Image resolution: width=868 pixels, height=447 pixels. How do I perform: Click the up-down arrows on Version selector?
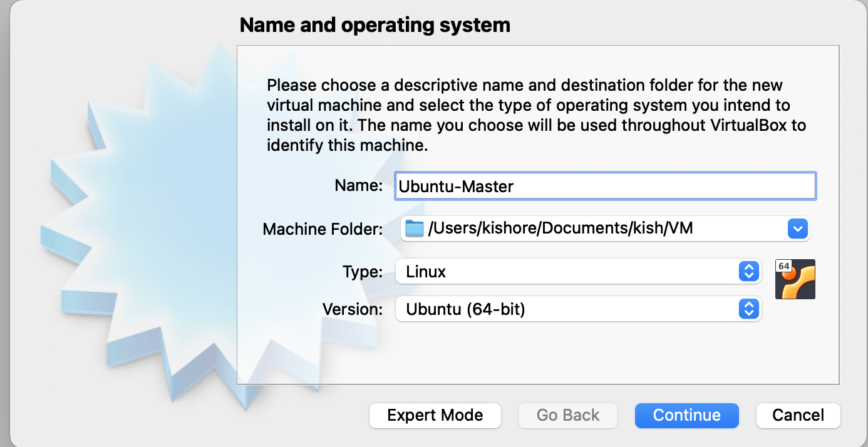(x=748, y=309)
